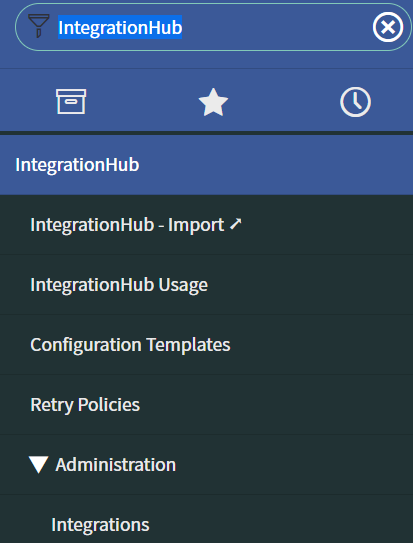Open IntegrationHub - Import module
This screenshot has height=543, width=413.
pyautogui.click(x=135, y=225)
